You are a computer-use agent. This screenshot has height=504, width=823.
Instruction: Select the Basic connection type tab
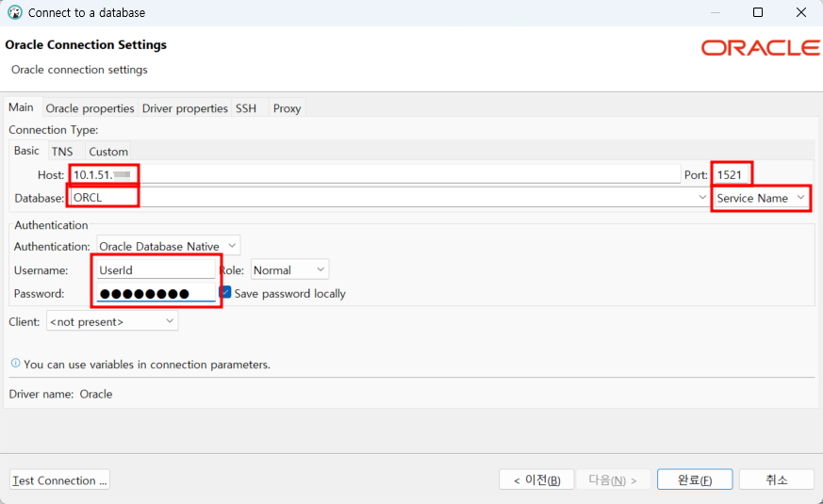26,151
